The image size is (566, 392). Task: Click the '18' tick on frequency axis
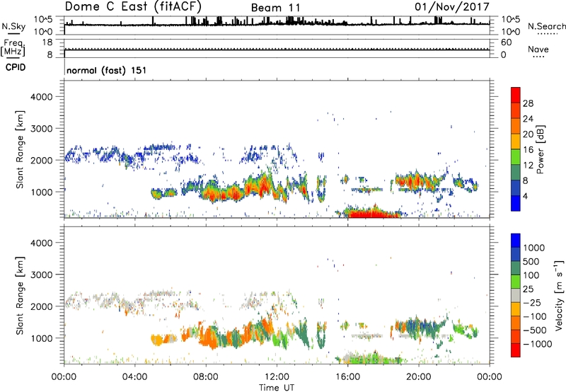(x=47, y=42)
